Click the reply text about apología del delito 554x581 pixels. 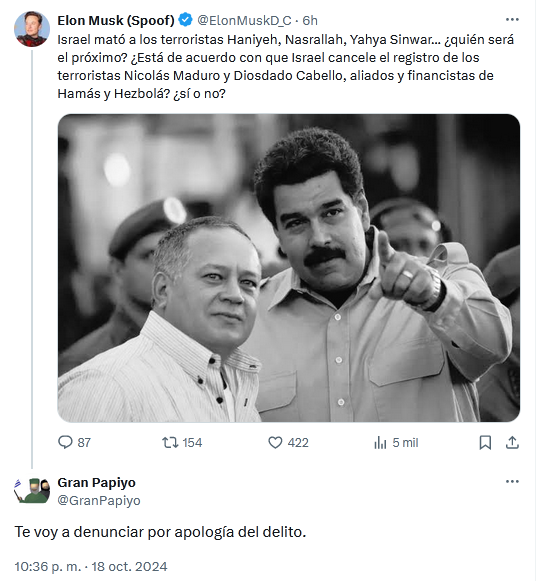160,532
